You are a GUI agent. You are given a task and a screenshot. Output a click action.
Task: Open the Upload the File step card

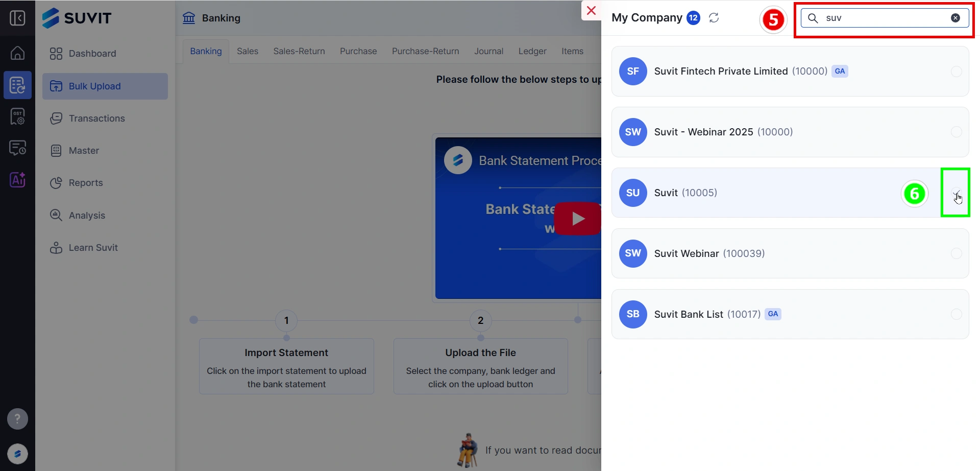[480, 366]
